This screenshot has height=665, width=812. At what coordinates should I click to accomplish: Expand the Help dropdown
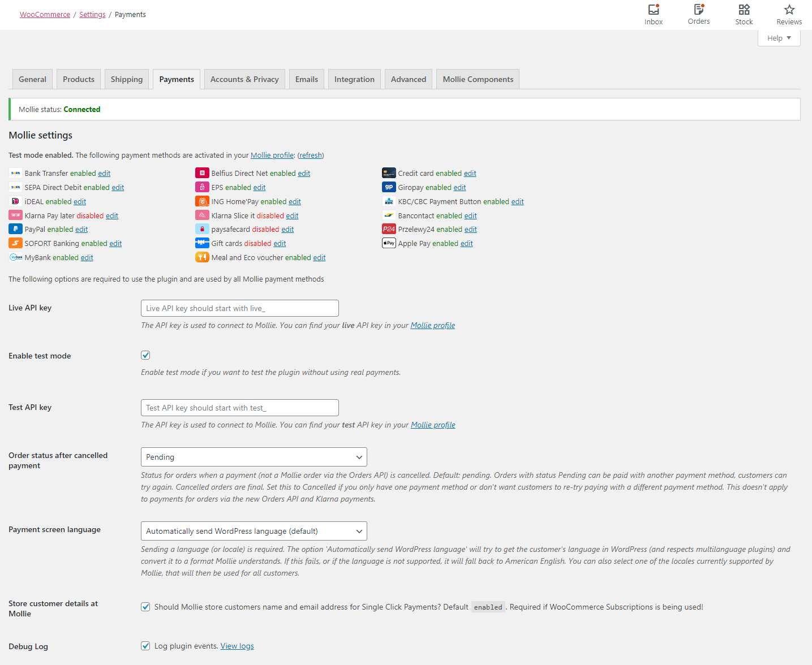[x=779, y=38]
